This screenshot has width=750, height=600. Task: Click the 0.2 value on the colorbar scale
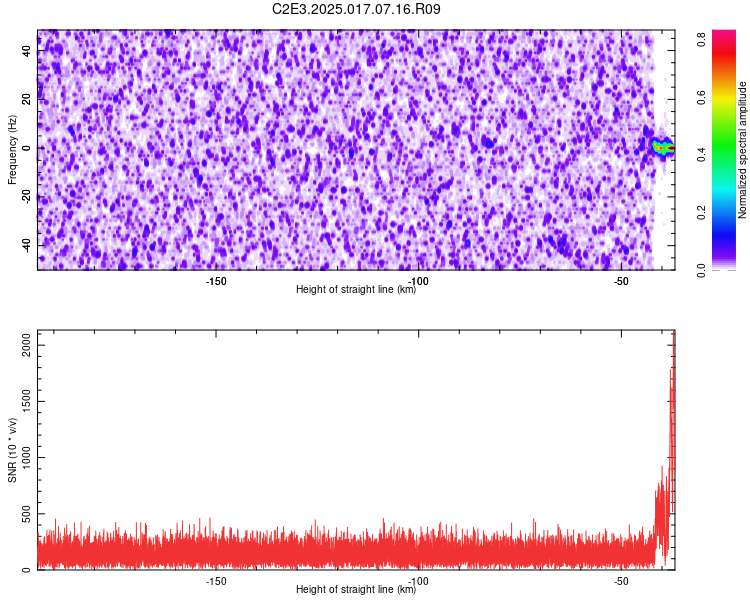click(x=701, y=212)
